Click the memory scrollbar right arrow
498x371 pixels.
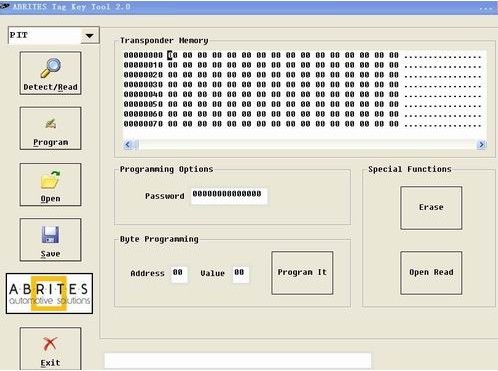(481, 145)
